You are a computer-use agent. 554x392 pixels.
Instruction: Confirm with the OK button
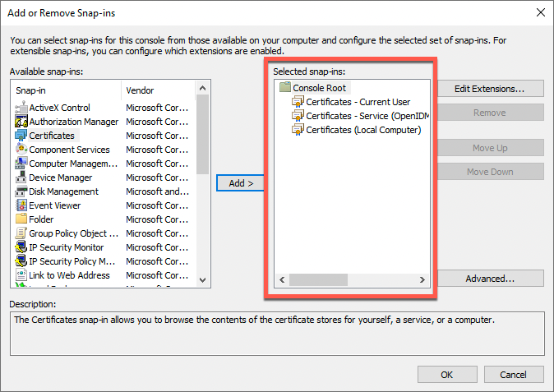click(446, 375)
